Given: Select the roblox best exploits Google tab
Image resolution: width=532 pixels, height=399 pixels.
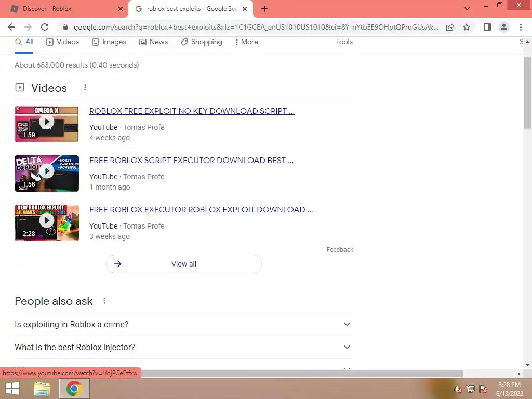Looking at the screenshot, I should 190,9.
